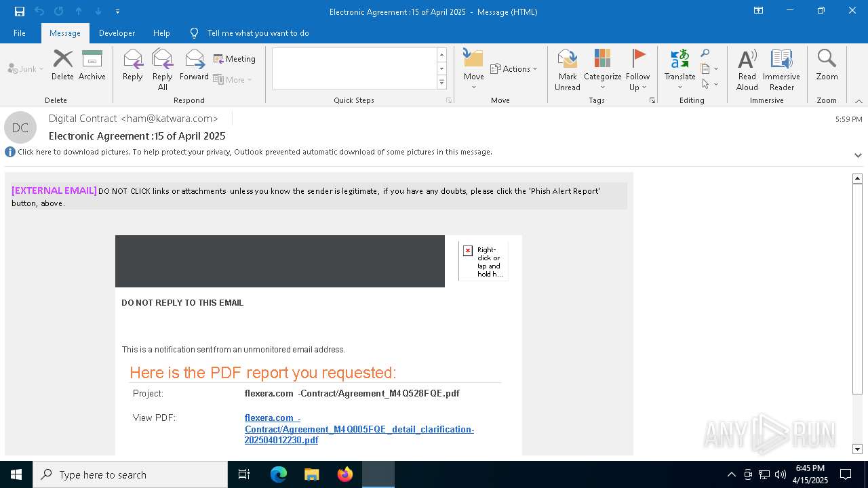
Task: Open the volume control in system tray
Action: (x=780, y=474)
